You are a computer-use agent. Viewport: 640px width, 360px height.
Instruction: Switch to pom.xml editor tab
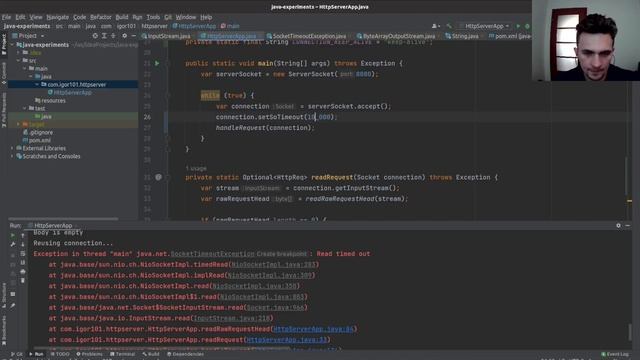click(x=509, y=36)
